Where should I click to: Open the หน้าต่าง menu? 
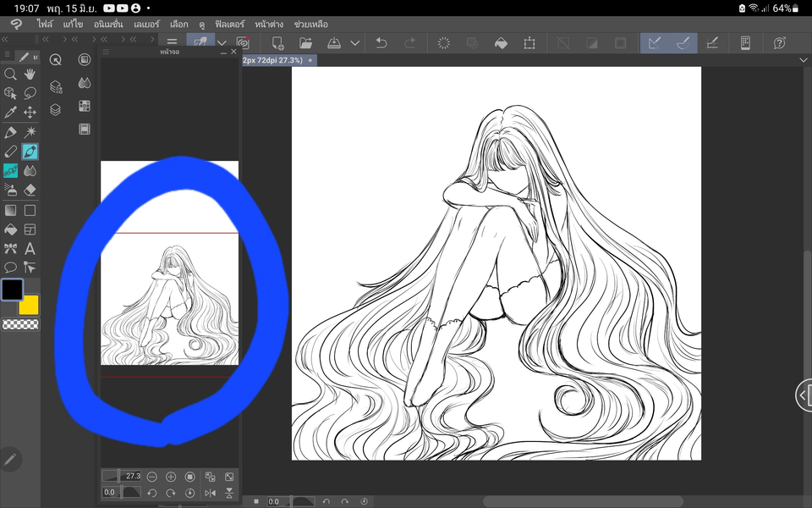(x=269, y=24)
